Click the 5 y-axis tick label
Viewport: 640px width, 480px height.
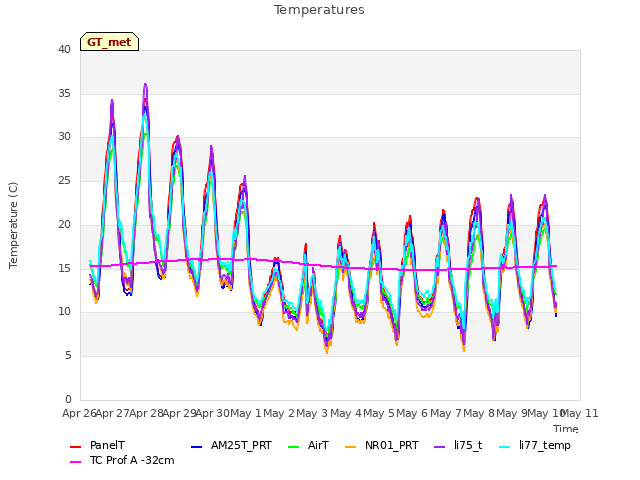pyautogui.click(x=68, y=356)
